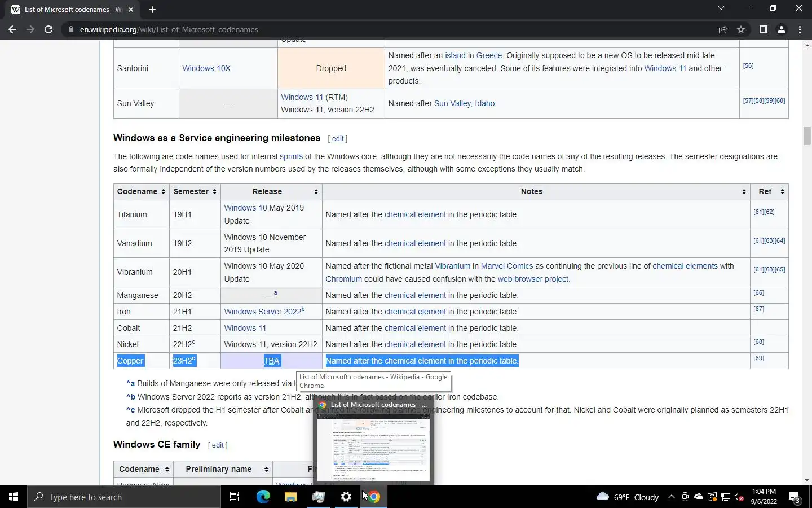Select the List of Microsoft codenames tab
This screenshot has width=812, height=508.
pyautogui.click(x=73, y=9)
